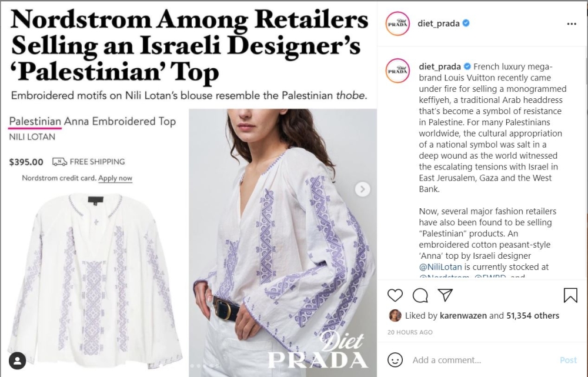Click the verified badge next to the header username
The width and height of the screenshot is (588, 377).
tap(466, 24)
